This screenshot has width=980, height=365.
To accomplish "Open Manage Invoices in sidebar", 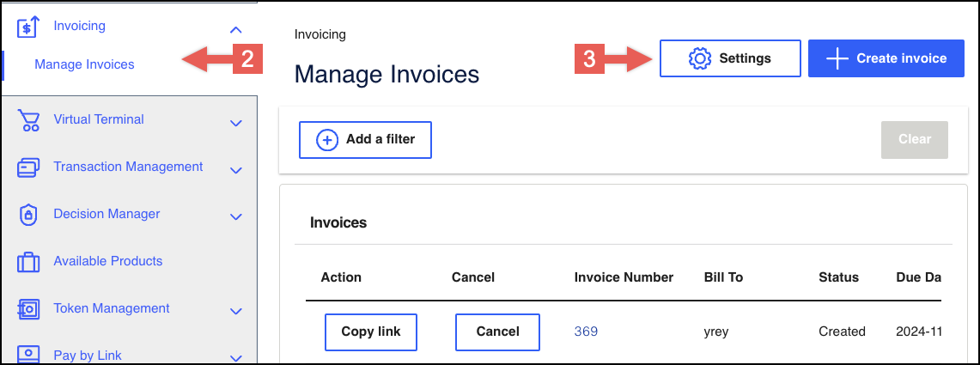I will click(84, 64).
